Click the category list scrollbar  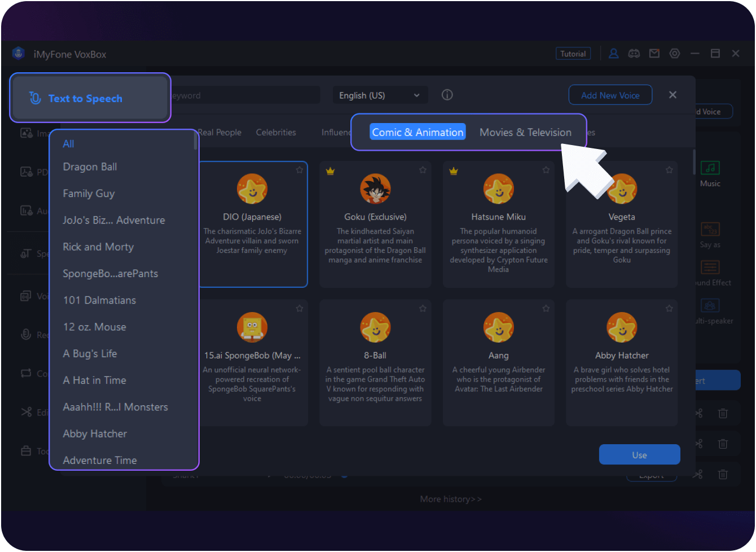pyautogui.click(x=196, y=141)
